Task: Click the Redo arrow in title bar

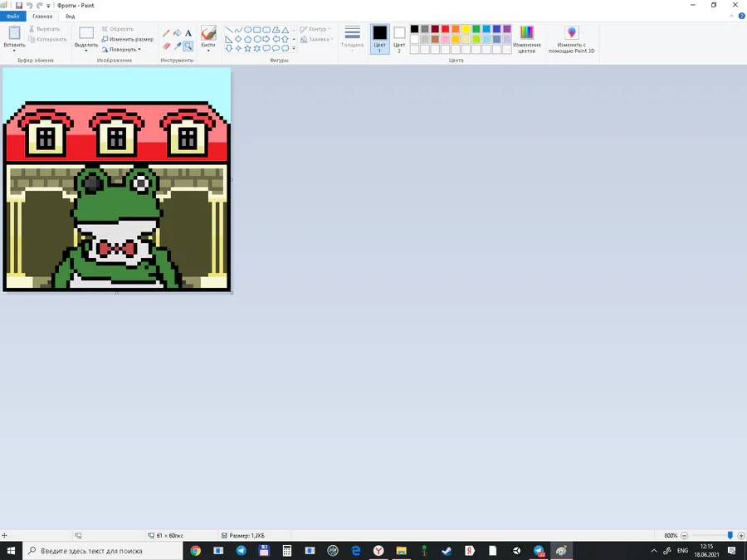Action: (x=39, y=5)
